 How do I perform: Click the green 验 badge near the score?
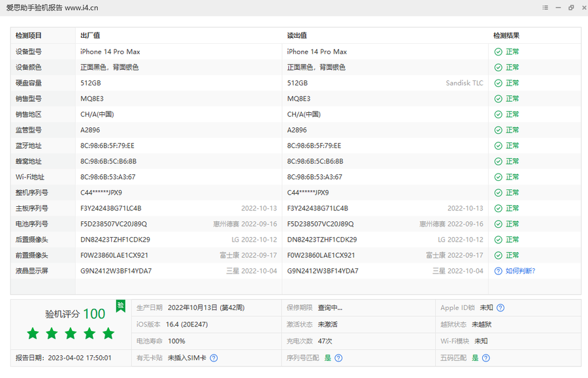click(120, 306)
